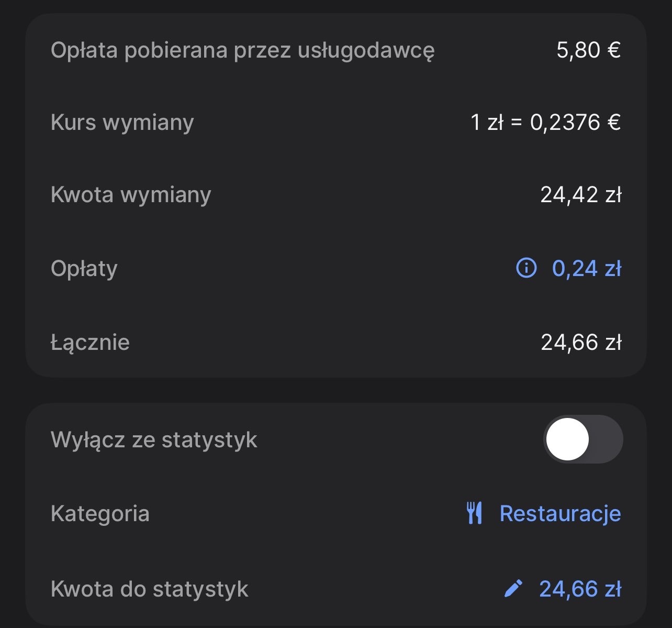Open the Restauracje category selector
Viewport: 672px width, 628px height.
[560, 513]
